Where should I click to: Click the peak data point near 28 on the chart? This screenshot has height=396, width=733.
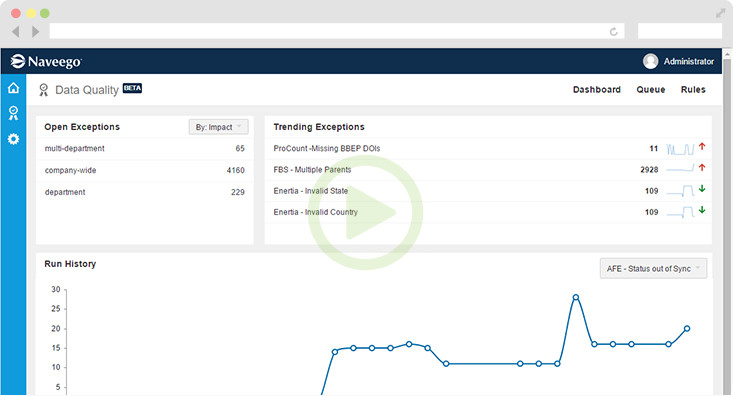(x=575, y=297)
